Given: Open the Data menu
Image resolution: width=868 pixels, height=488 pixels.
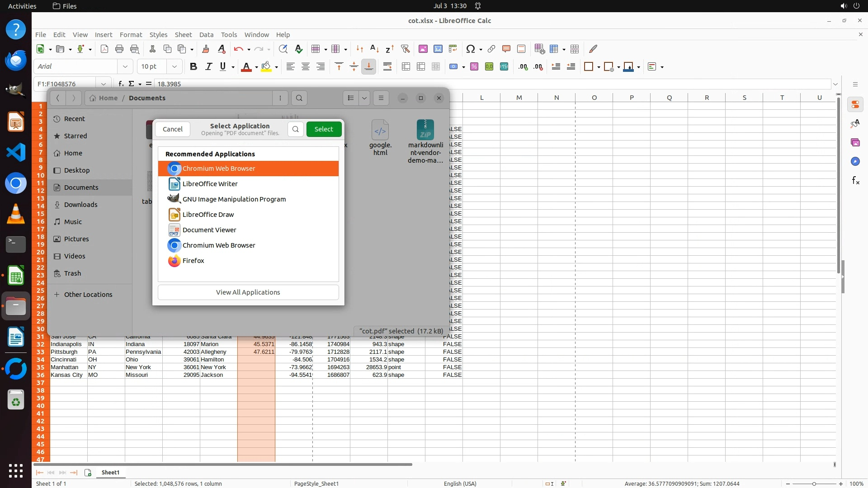Looking at the screenshot, I should pyautogui.click(x=206, y=35).
